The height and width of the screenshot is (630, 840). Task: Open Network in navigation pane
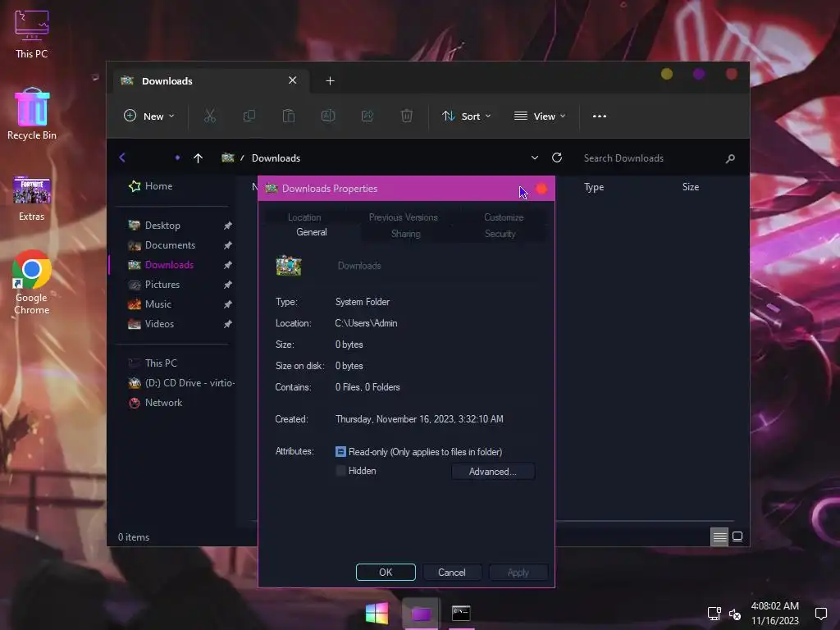(x=163, y=402)
